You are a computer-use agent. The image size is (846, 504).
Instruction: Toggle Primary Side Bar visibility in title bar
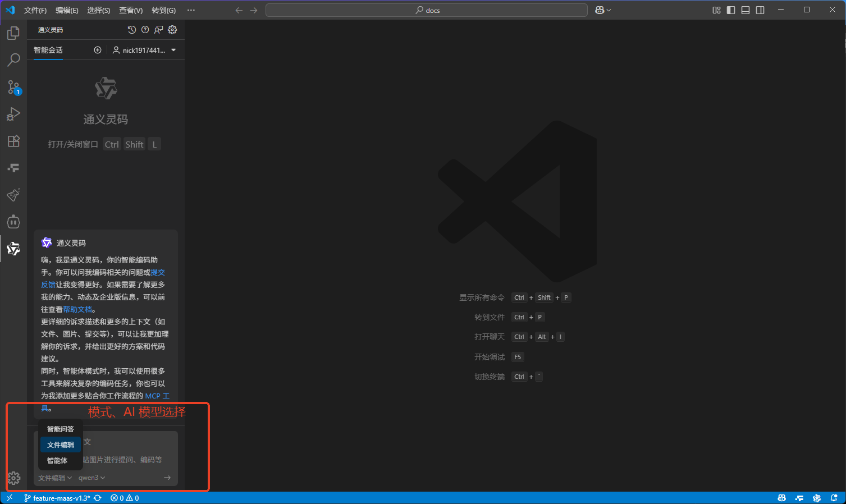731,10
